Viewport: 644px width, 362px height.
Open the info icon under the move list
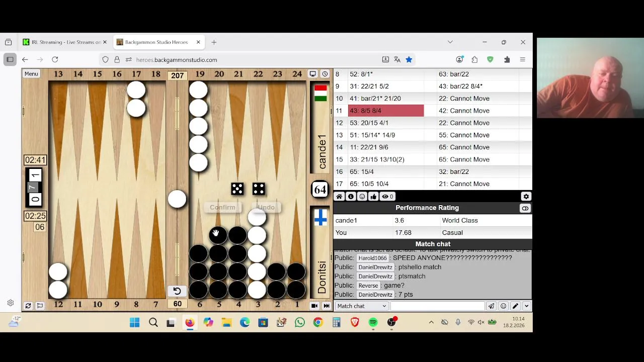point(351,197)
